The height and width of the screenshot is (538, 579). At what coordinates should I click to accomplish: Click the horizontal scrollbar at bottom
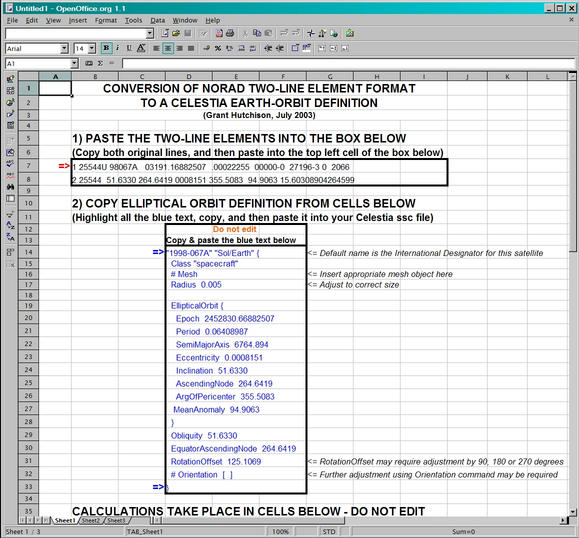point(253,520)
